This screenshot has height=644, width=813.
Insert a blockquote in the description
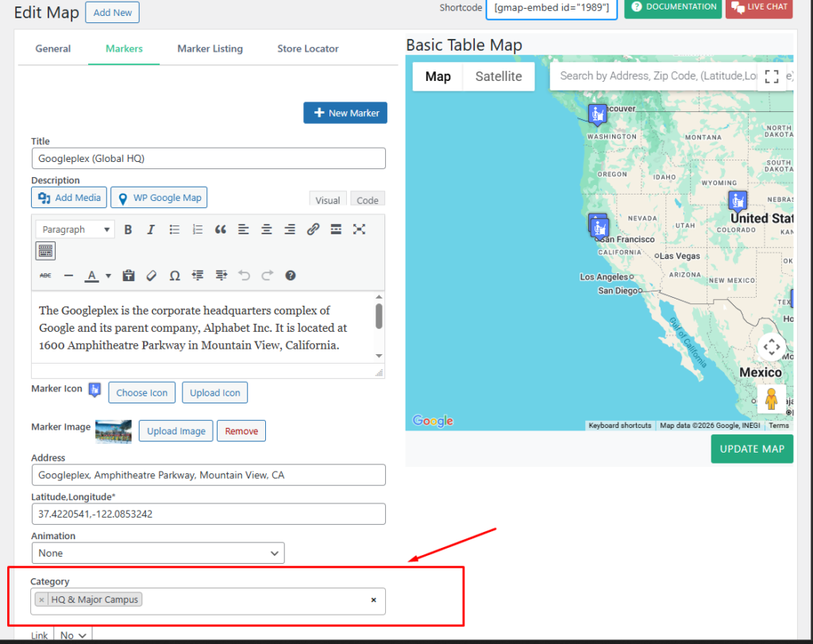(221, 229)
